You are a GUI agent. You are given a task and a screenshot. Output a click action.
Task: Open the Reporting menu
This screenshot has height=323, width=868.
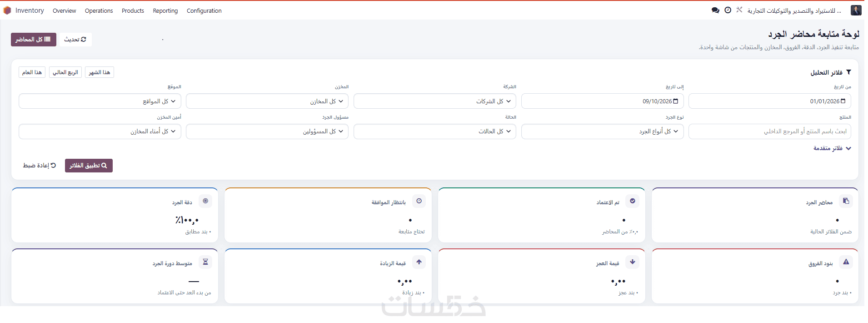point(165,10)
